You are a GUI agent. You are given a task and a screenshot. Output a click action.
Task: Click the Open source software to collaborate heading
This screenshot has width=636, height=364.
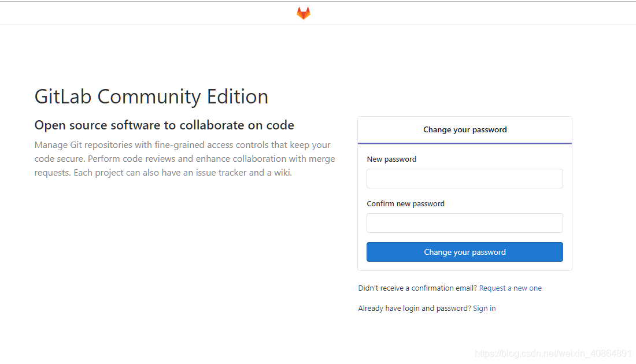click(164, 125)
